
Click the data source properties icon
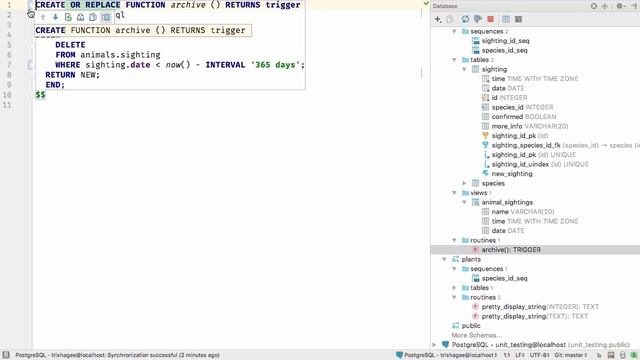[478, 19]
